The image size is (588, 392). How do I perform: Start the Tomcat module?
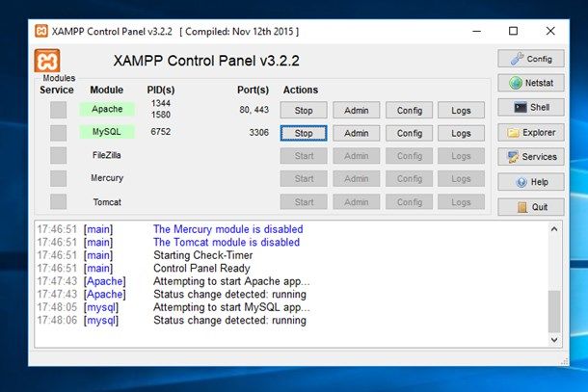click(304, 202)
